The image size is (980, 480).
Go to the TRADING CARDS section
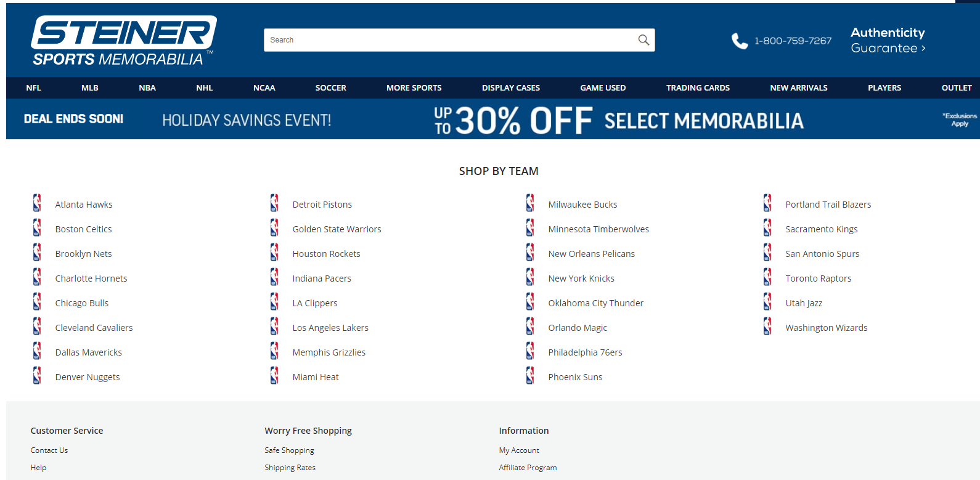click(698, 88)
